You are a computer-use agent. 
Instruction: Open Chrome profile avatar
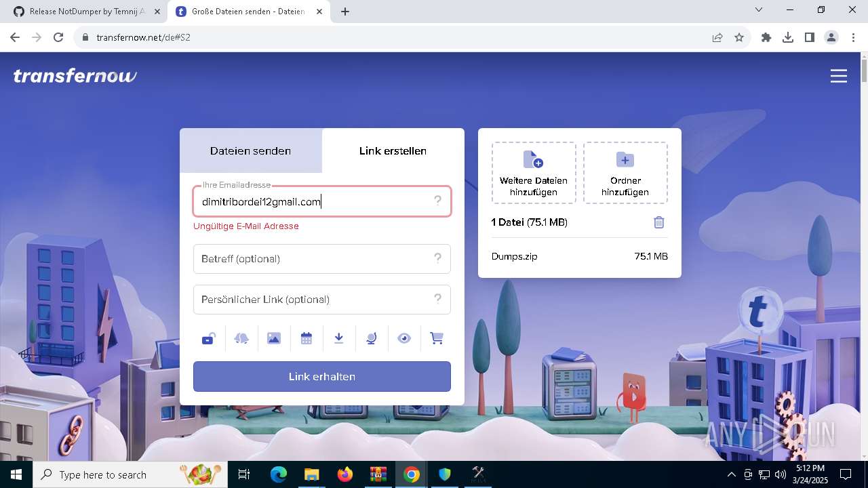(x=831, y=37)
